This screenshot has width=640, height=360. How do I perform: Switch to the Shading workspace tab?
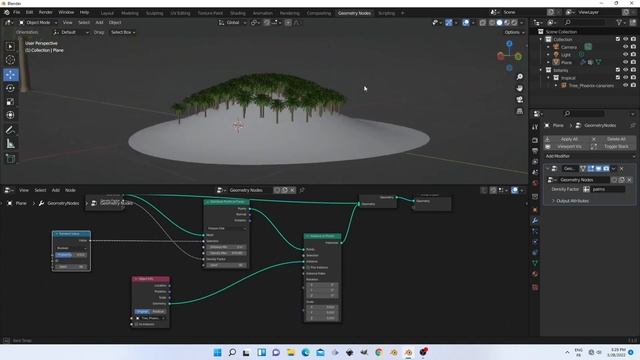(238, 13)
